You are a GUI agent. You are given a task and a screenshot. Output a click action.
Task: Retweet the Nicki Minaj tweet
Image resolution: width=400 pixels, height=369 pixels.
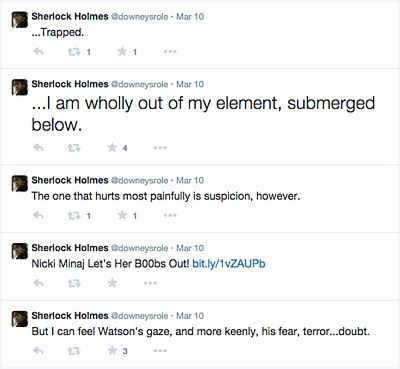point(74,283)
